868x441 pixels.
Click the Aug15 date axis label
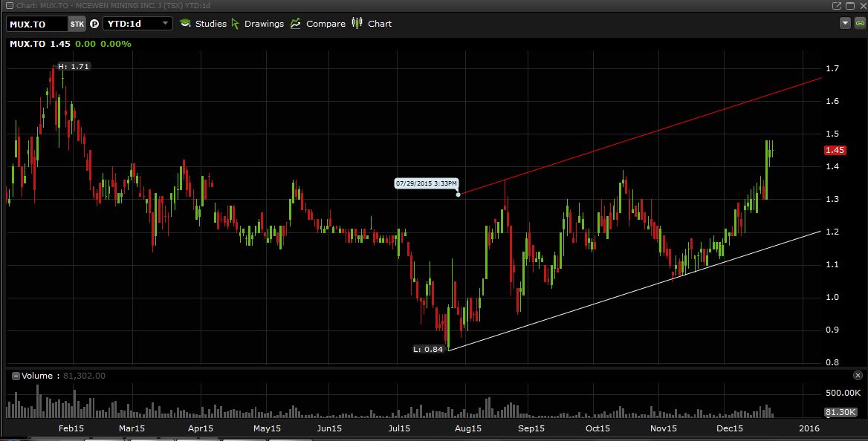point(467,428)
